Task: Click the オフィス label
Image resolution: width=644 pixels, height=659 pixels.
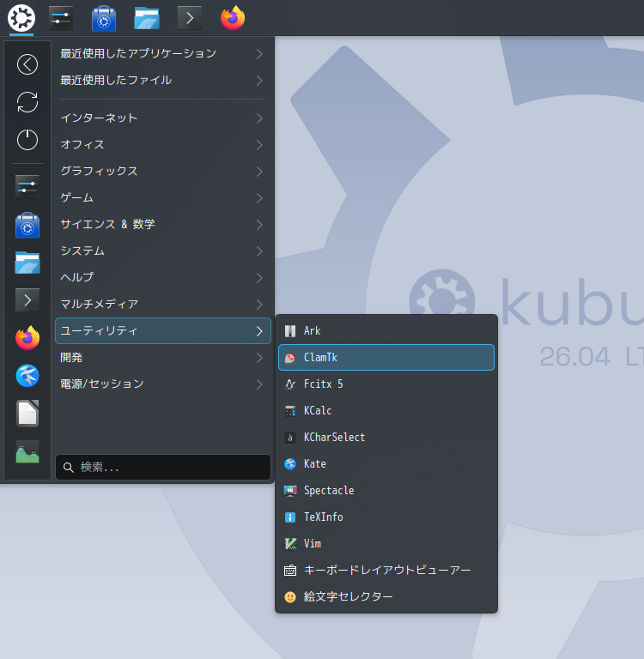Action: pos(82,144)
